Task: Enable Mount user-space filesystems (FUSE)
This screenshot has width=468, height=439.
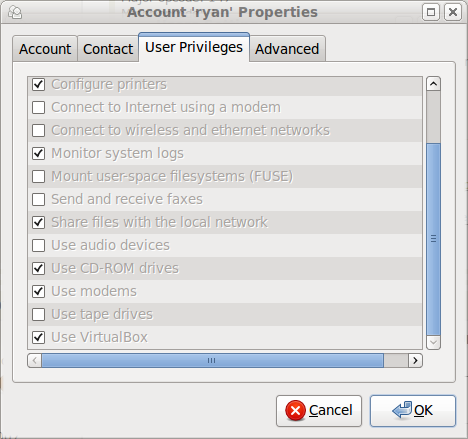Action: 39,177
